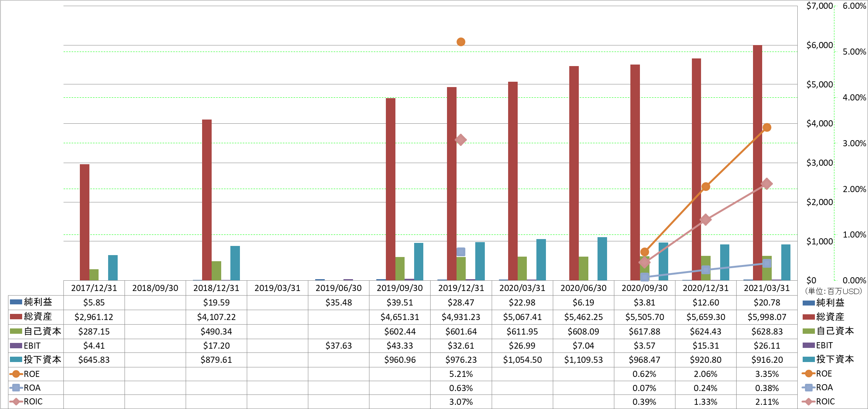Viewport: 868px width, 409px height.
Task: Select the right-side 総資産 legend entry
Action: [x=823, y=317]
